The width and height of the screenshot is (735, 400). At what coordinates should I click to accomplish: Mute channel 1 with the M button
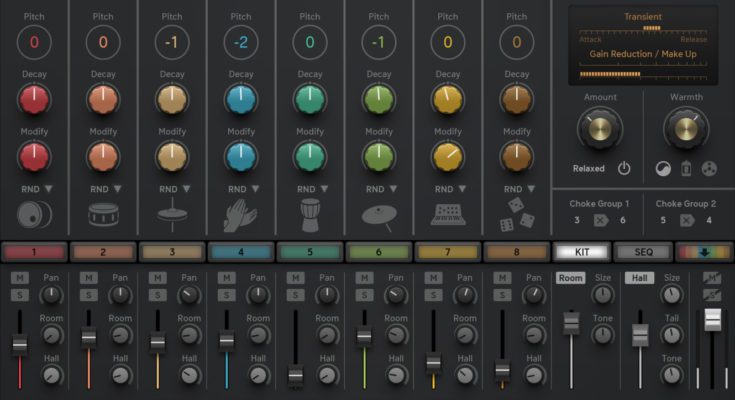pos(19,277)
